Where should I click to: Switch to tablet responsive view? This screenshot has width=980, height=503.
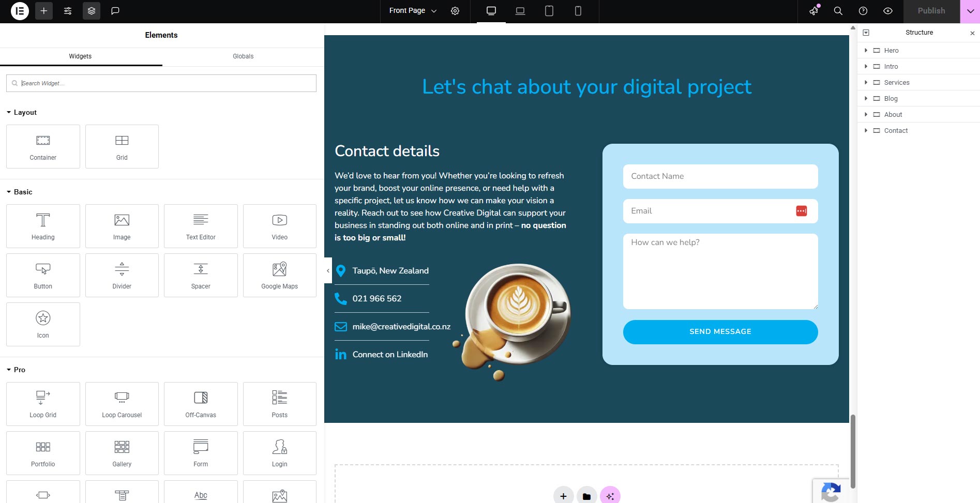tap(549, 11)
